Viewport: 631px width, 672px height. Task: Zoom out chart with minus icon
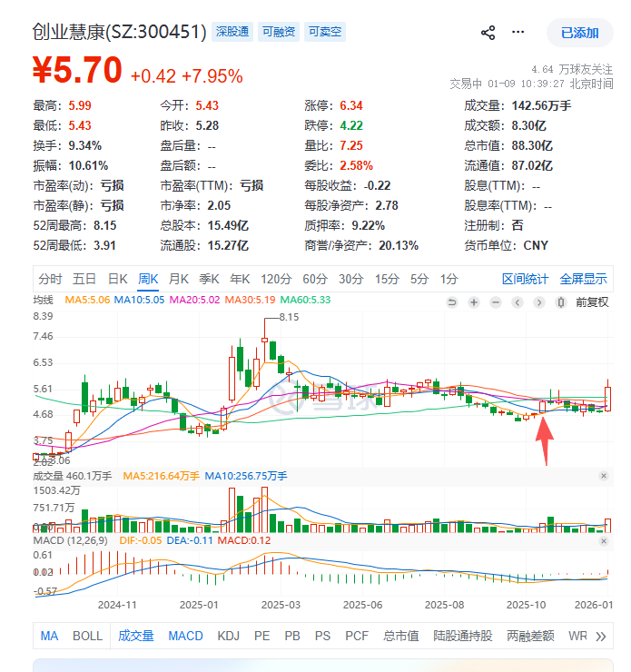point(496,302)
